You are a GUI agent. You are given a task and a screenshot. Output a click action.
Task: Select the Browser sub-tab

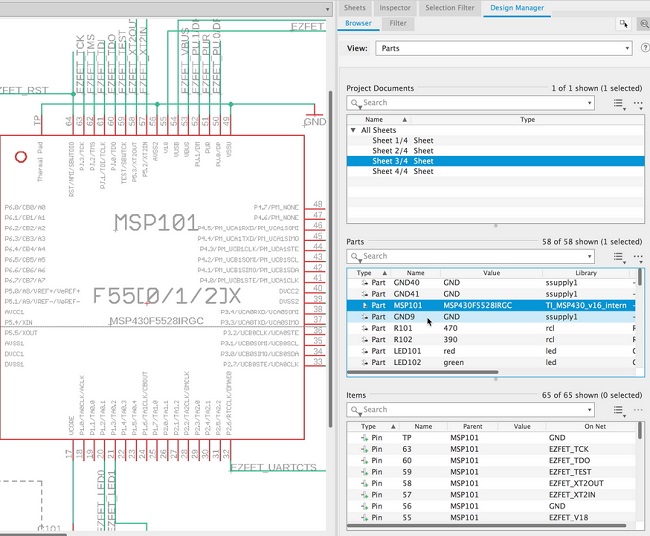358,24
